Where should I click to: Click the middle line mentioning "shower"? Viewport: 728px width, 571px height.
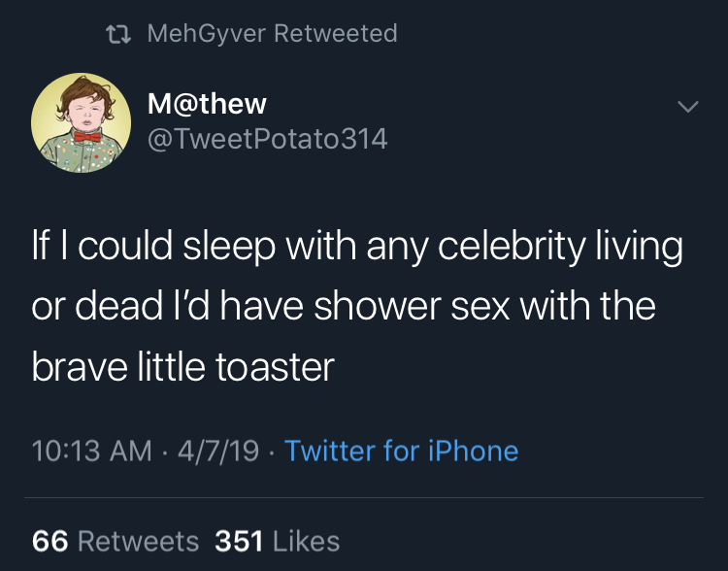pyautogui.click(x=344, y=306)
